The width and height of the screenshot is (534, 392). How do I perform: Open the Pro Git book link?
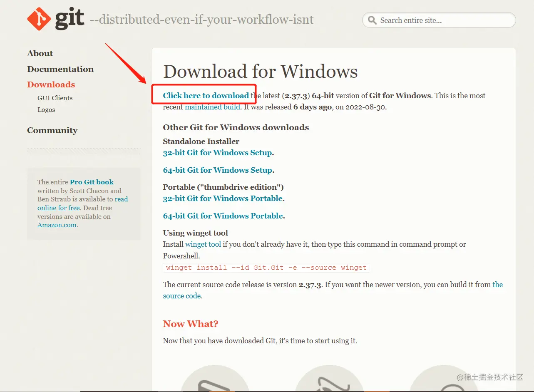tap(92, 182)
